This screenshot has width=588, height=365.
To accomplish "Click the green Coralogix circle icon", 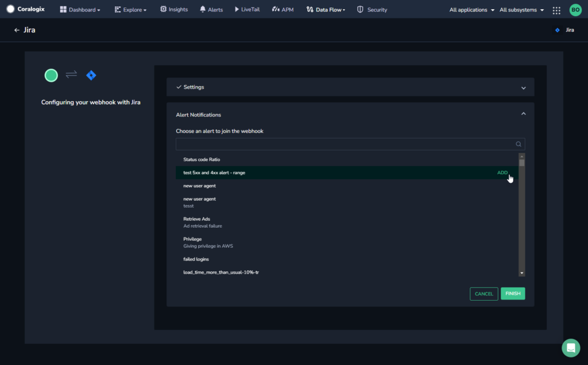I will pos(51,75).
